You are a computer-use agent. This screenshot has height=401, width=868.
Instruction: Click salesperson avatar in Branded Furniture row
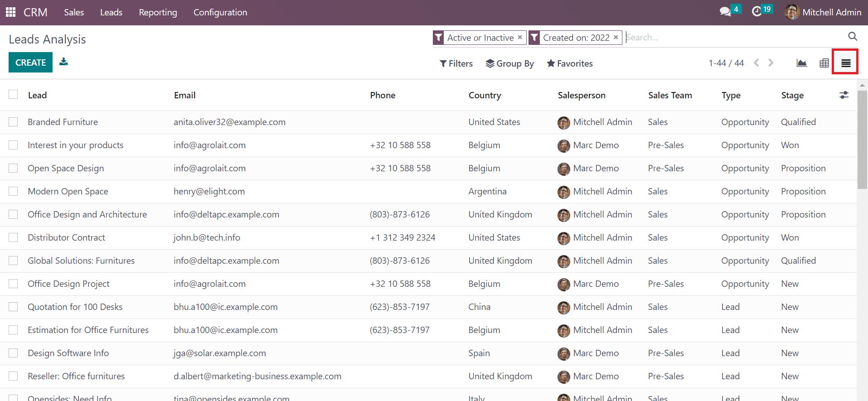[x=563, y=122]
